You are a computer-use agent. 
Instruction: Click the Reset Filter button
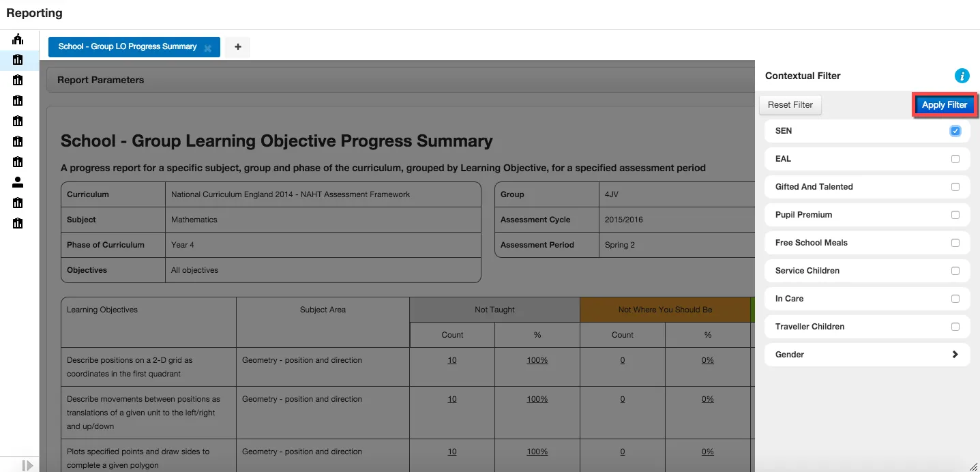click(790, 105)
